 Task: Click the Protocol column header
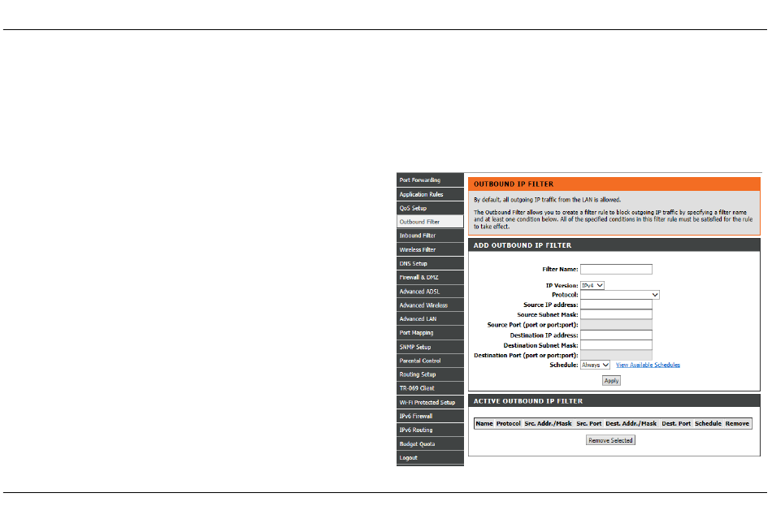coord(508,424)
